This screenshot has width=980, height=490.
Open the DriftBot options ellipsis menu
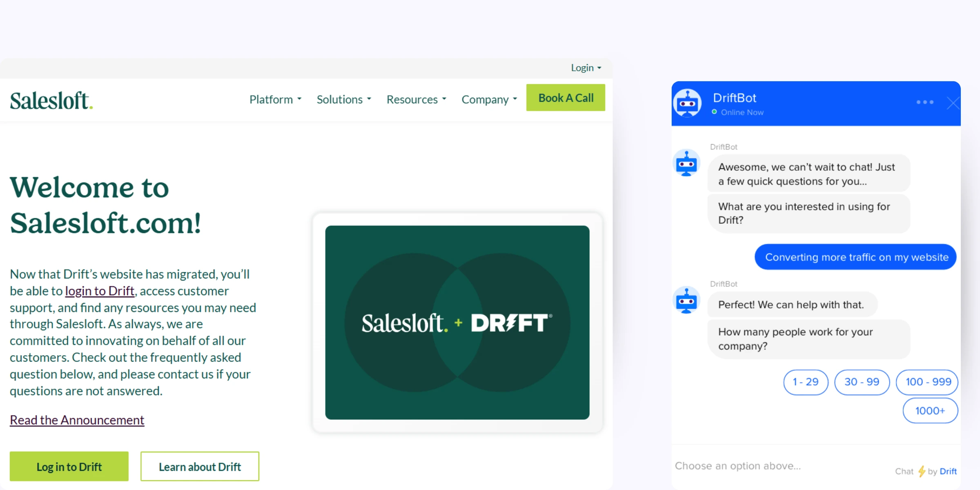point(925,102)
